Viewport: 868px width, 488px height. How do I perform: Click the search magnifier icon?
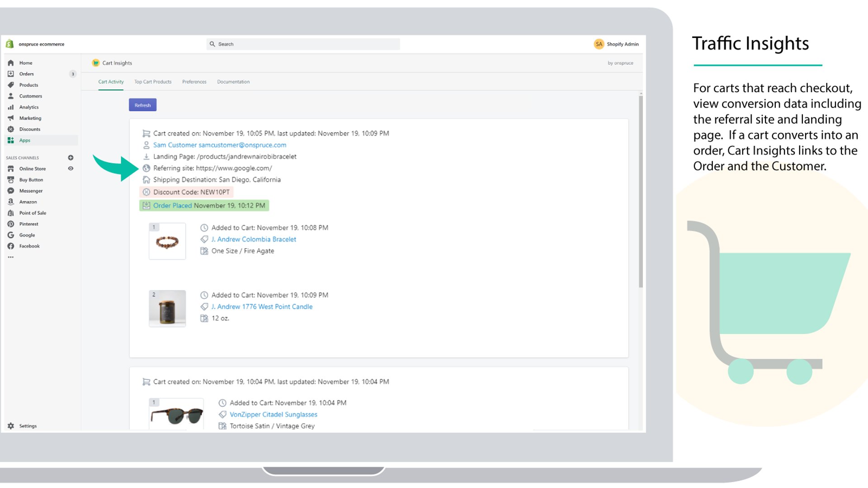[x=212, y=44]
